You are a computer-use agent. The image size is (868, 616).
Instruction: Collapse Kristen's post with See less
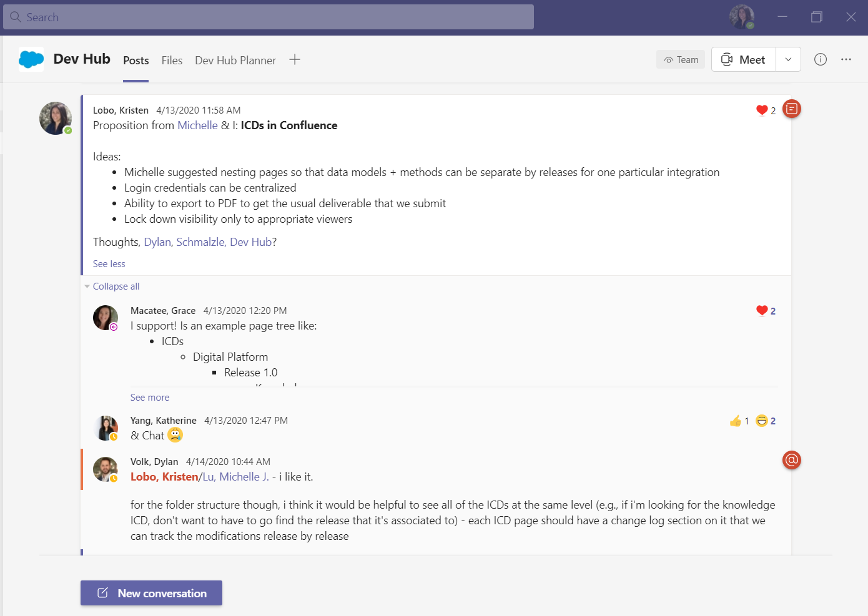point(109,264)
